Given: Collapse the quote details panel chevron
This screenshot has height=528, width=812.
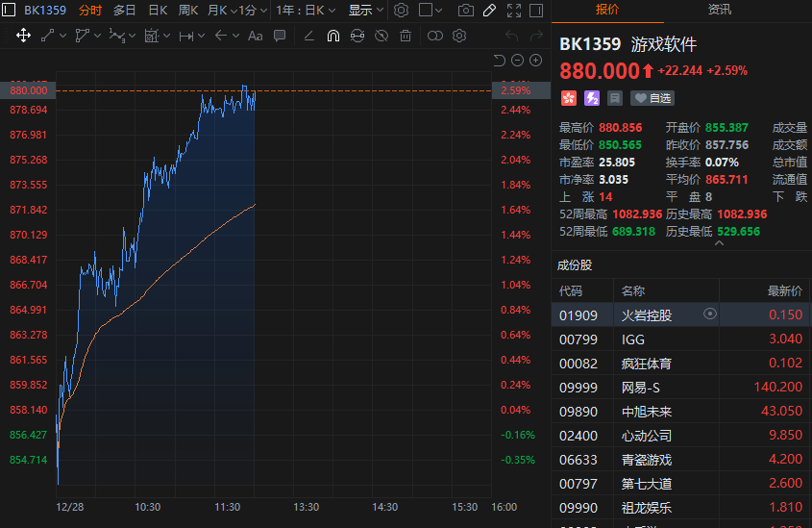Looking at the screenshot, I should point(718,243).
